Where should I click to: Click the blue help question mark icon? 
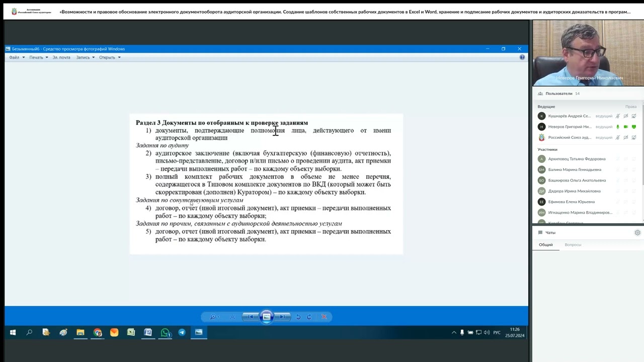(522, 57)
